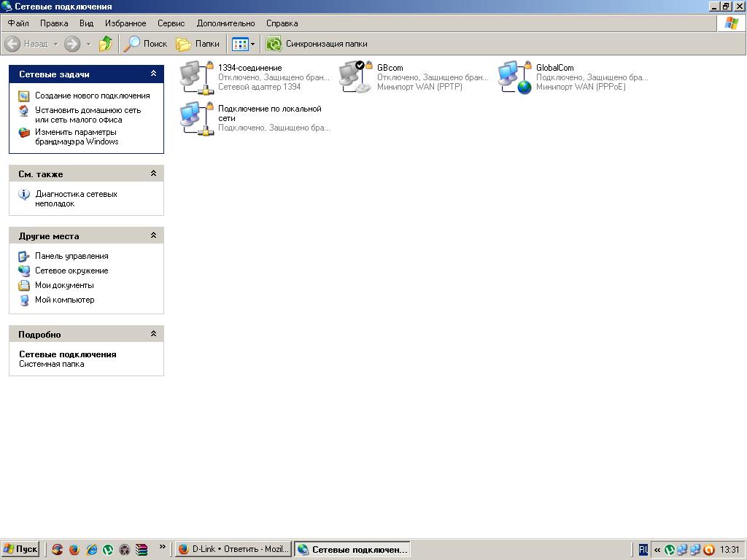
Task: Click Синхронизация папки toolbar button
Action: point(317,44)
